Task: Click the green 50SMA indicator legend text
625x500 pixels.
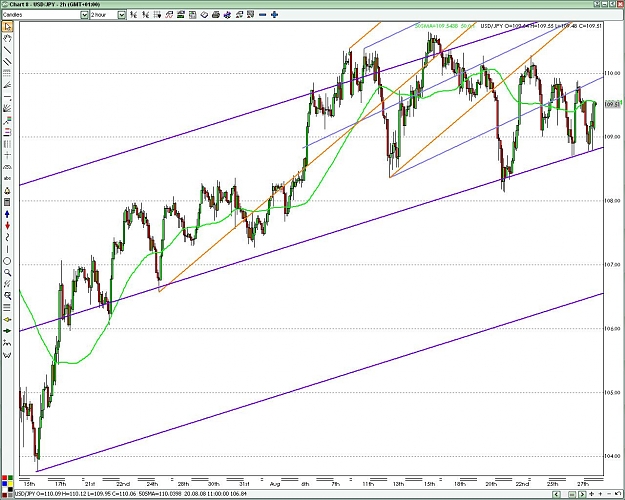Action: tap(444, 26)
